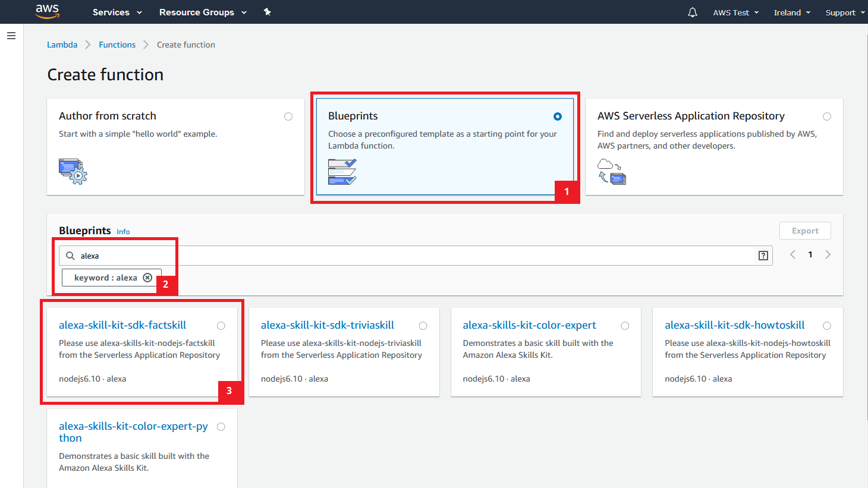Go to Lambda breadcrumb

(62, 45)
